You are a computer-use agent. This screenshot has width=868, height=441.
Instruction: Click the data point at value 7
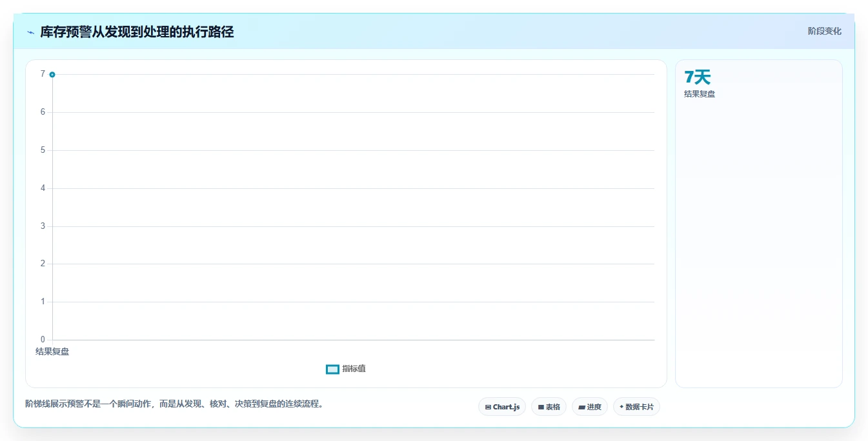(x=52, y=75)
